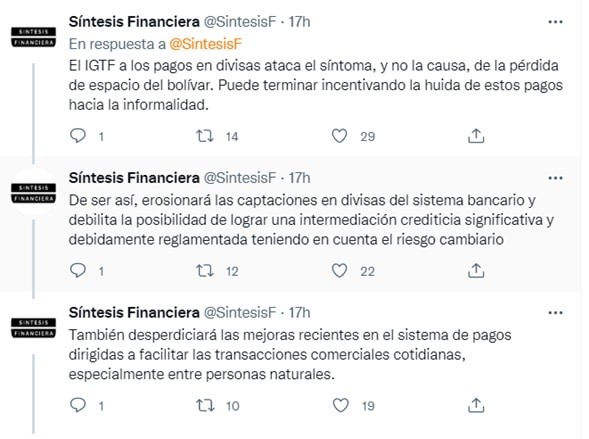Reply to the IGTF tweet
This screenshot has height=439, width=589.
78,136
